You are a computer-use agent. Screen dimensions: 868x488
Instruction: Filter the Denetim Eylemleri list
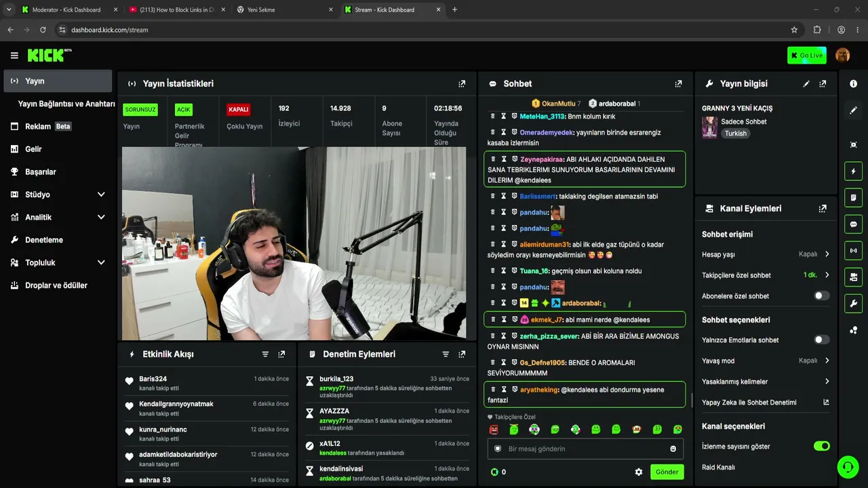tap(446, 354)
